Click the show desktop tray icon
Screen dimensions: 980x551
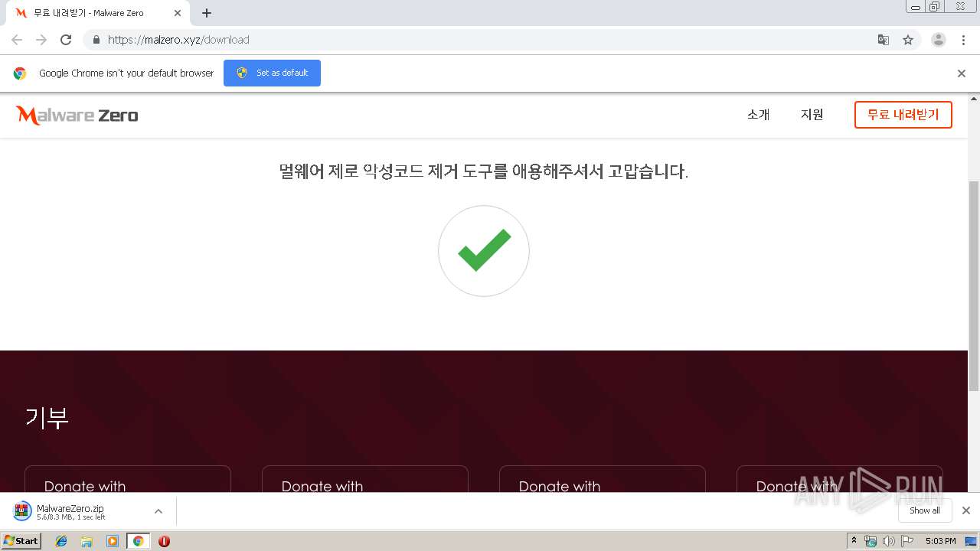click(x=971, y=541)
